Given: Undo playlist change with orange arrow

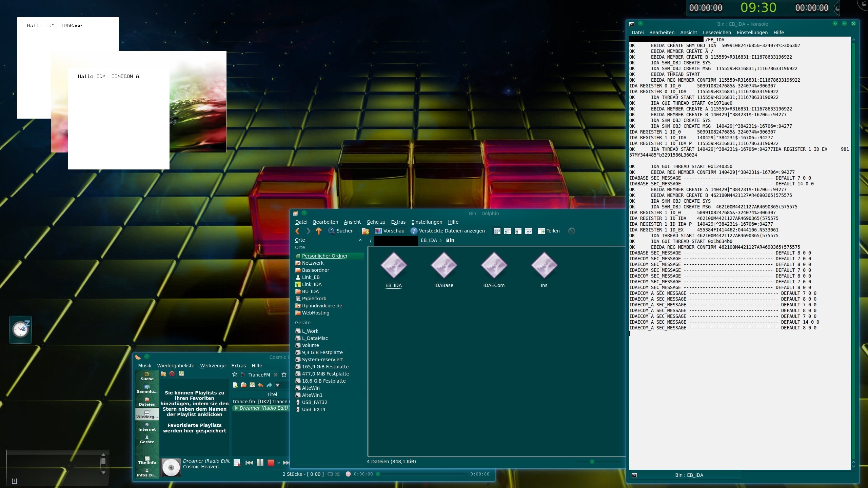Looking at the screenshot, I should [x=260, y=385].
